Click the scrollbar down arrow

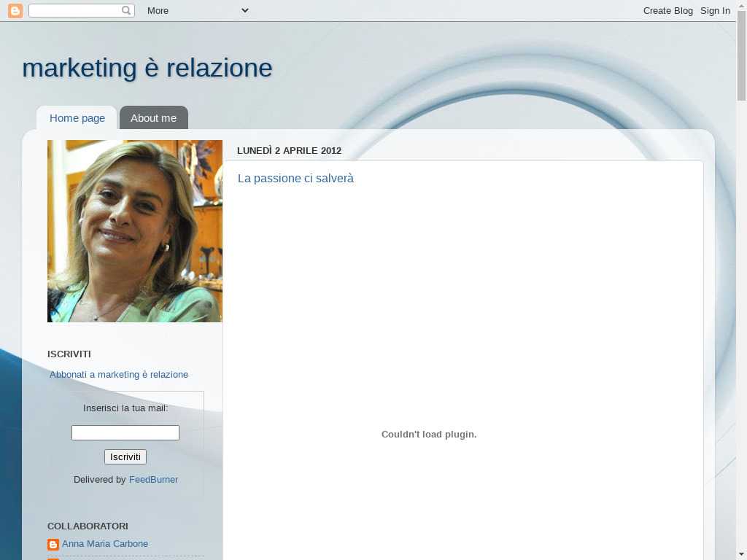pos(741,555)
